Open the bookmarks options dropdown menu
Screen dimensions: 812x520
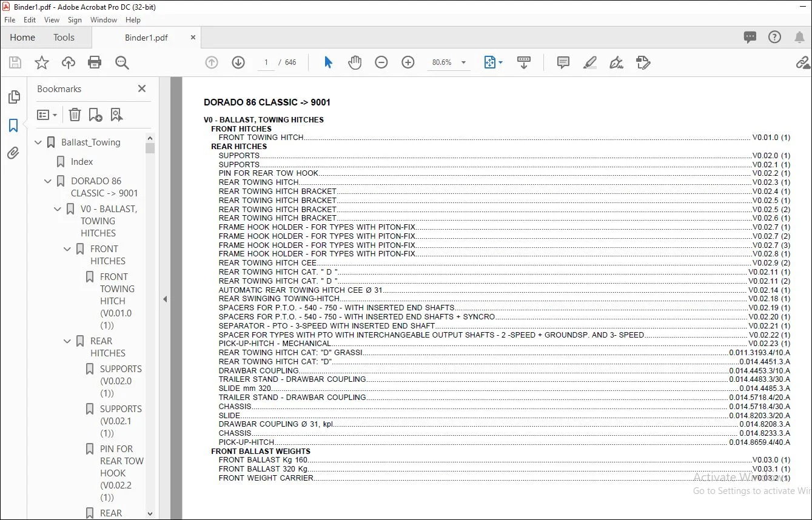(47, 115)
